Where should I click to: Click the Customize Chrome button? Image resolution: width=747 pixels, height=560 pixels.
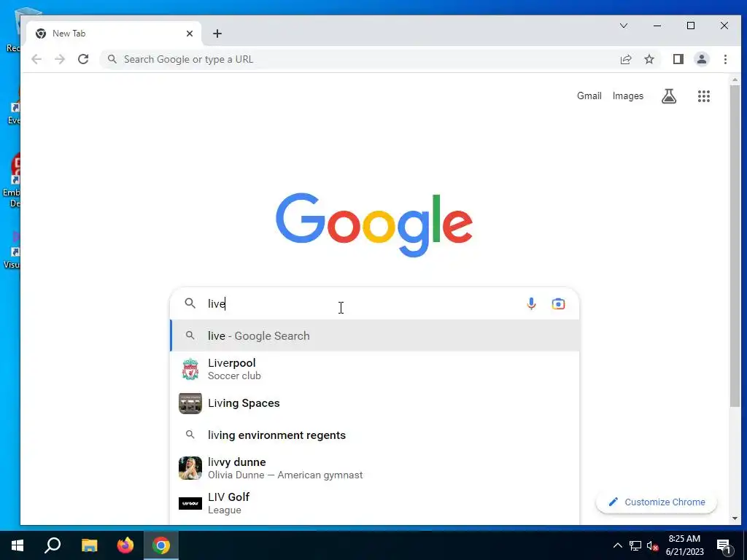coord(657,502)
